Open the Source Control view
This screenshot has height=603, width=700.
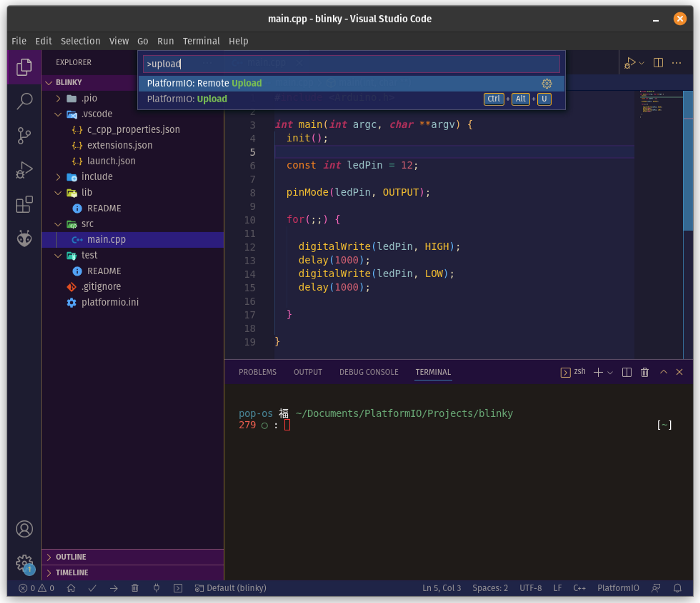coord(24,135)
